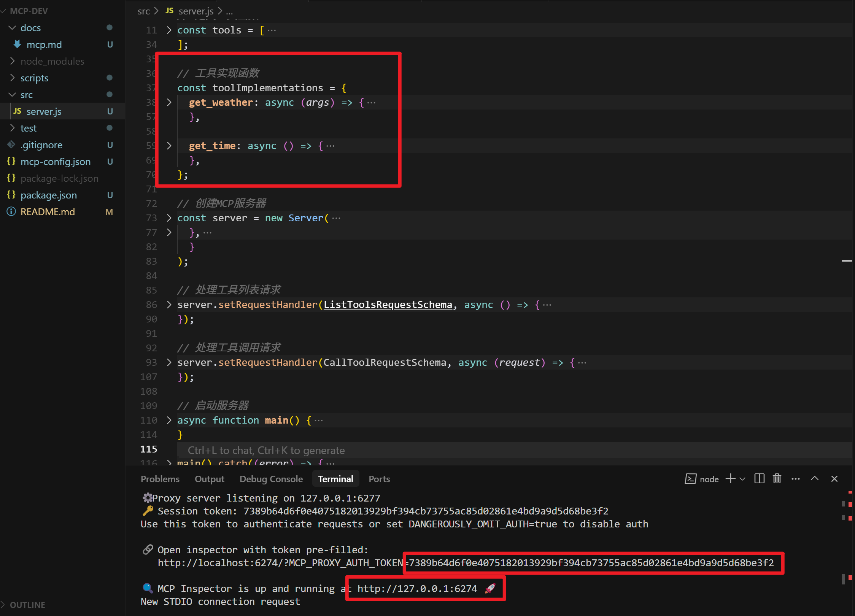Open the Ports tab
This screenshot has height=616, width=855.
pyautogui.click(x=379, y=479)
